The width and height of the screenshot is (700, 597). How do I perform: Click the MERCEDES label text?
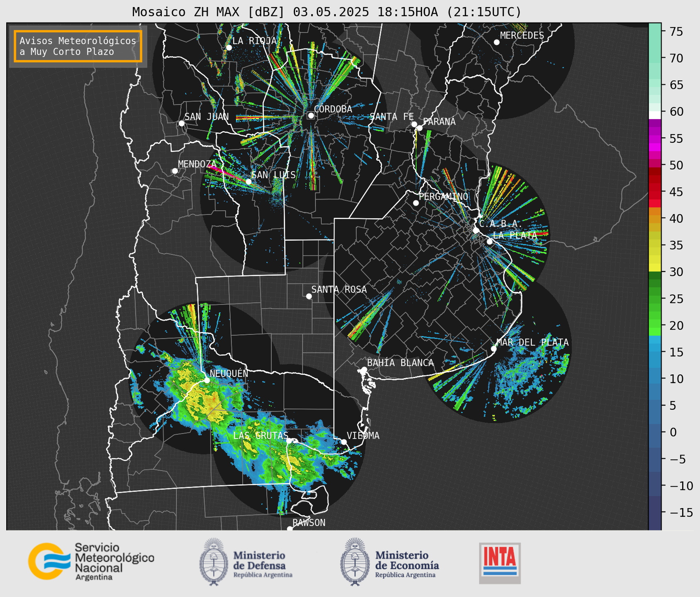click(522, 36)
